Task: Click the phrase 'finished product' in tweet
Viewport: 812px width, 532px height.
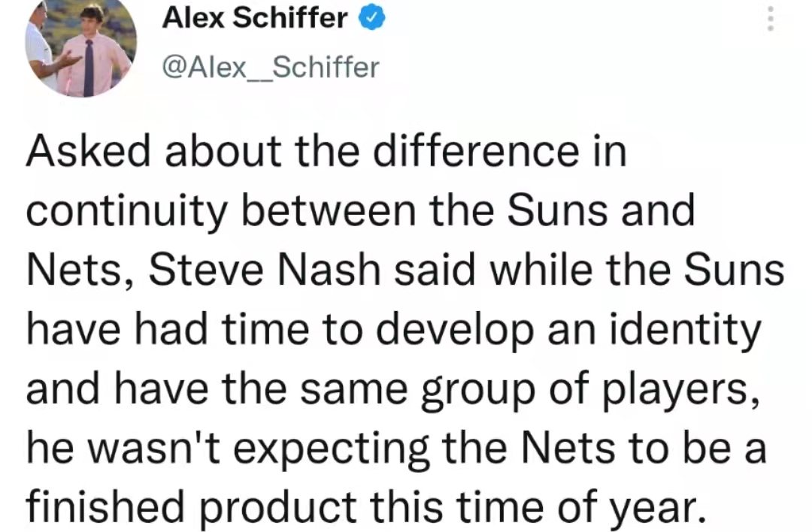Action: coord(192,507)
